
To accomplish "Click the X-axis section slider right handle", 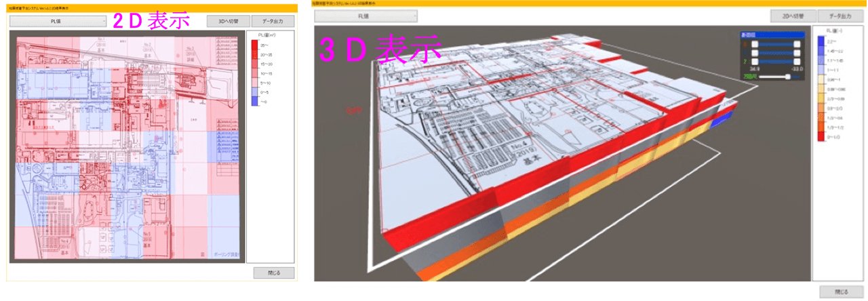I will point(797,44).
